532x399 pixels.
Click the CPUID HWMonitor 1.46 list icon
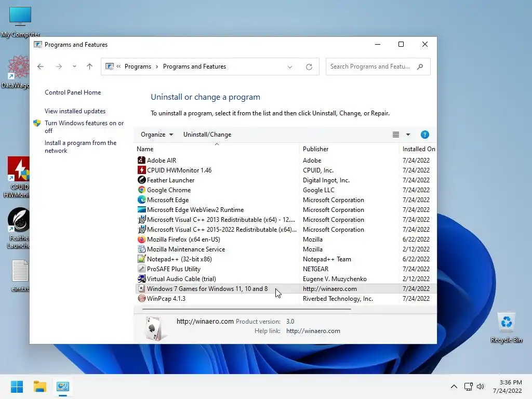pyautogui.click(x=141, y=170)
